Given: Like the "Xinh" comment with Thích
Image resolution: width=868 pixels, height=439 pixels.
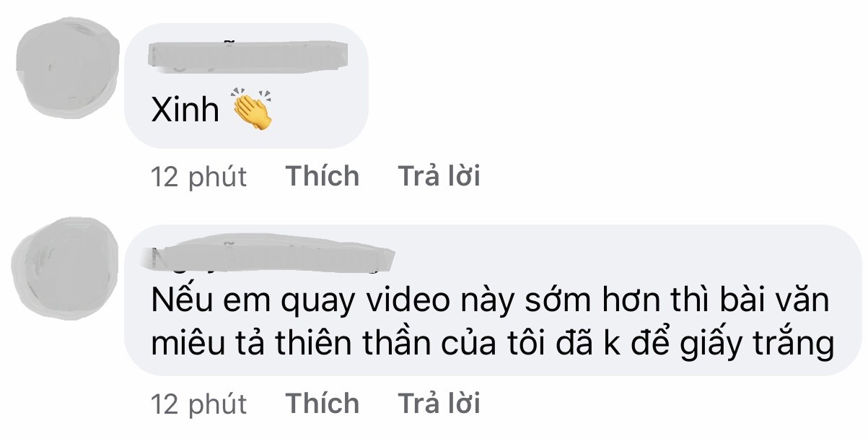Looking at the screenshot, I should (x=323, y=176).
